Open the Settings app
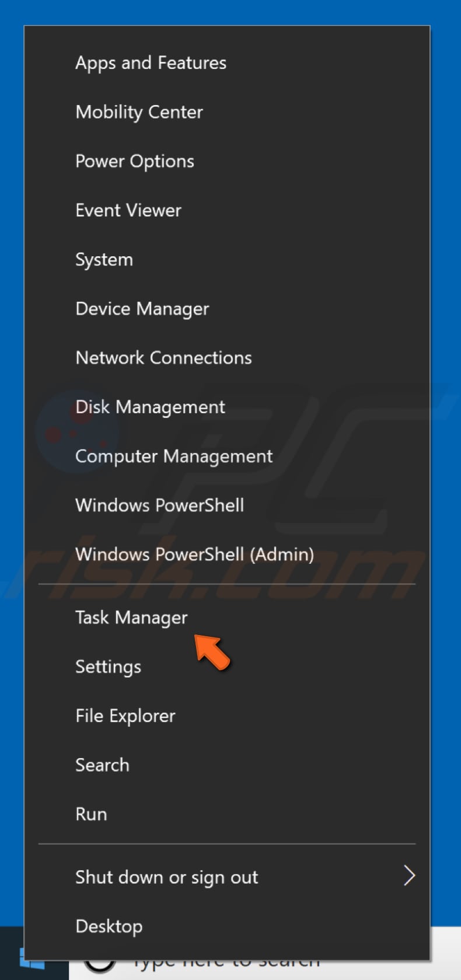This screenshot has width=461, height=980. coord(108,667)
